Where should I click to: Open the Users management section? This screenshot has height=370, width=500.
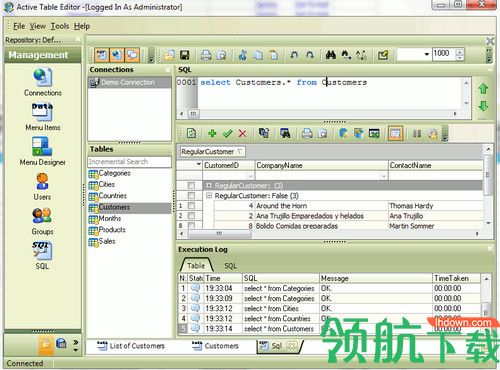click(42, 186)
